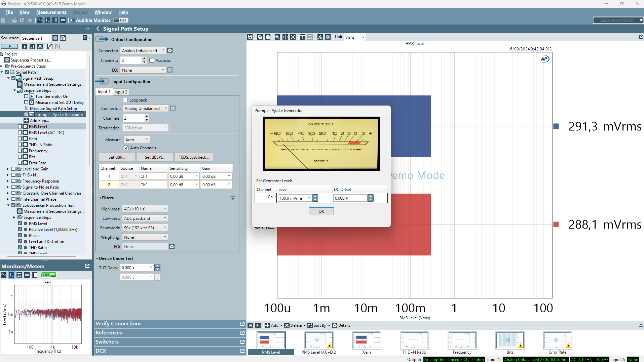Click the input EQ settings gear in Filters
The image size is (644, 362).
[172, 246]
